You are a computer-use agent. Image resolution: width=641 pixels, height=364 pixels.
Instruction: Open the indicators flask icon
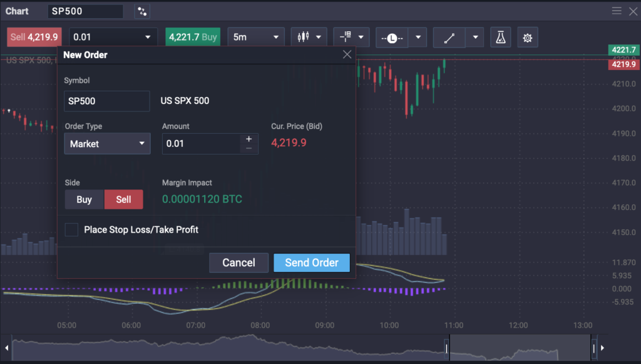click(500, 37)
